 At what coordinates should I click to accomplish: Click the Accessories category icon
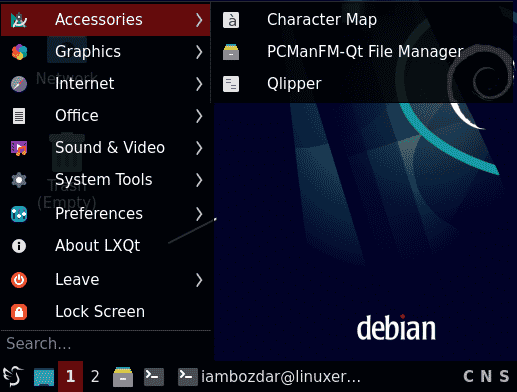pyautogui.click(x=19, y=20)
